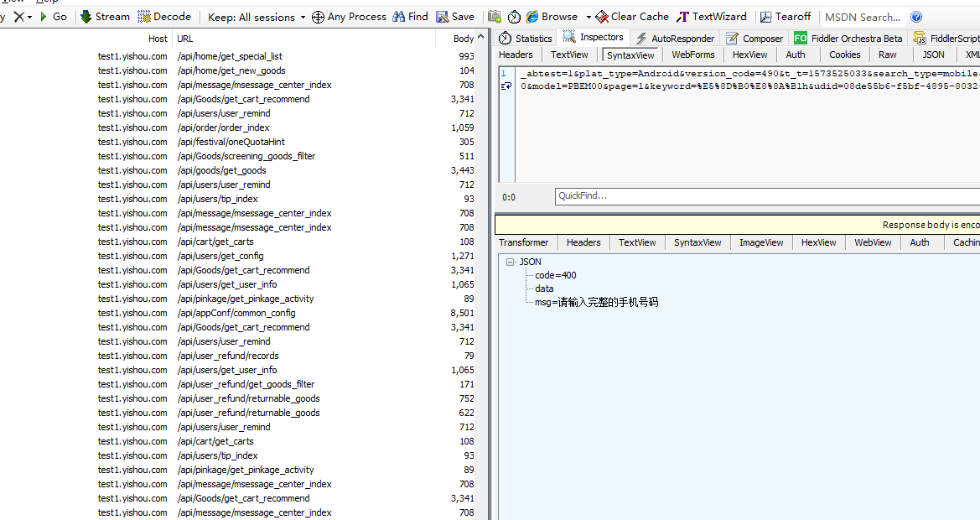This screenshot has height=520, width=980.
Task: Click the timer clock icon in toolbar
Action: (515, 18)
